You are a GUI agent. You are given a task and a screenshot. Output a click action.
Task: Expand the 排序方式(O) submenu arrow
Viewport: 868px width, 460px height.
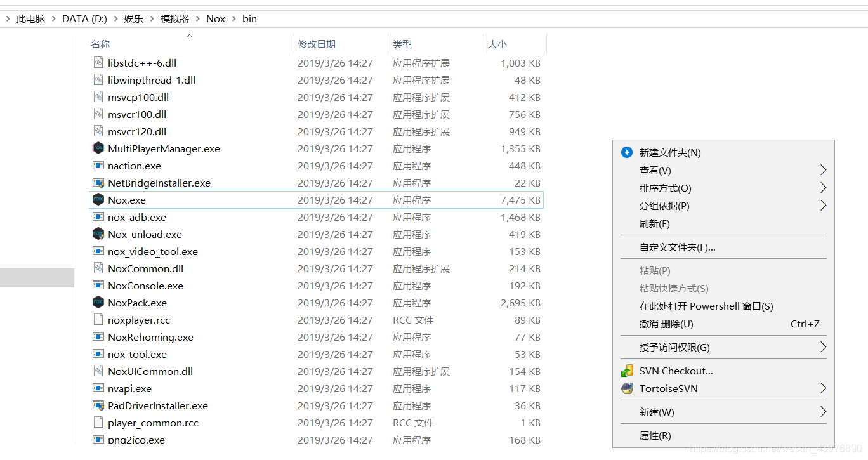823,188
